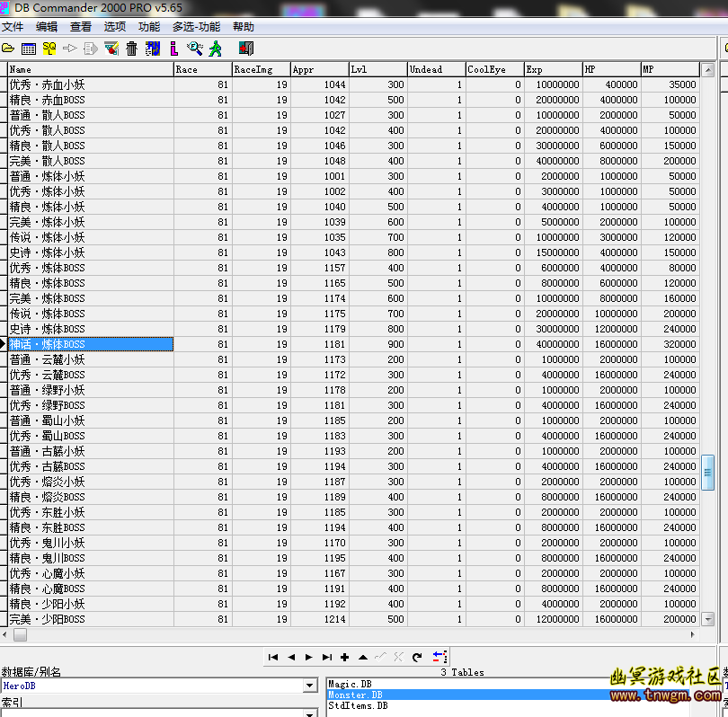Open the 文件 menu
Viewport: 728px width, 717px height.
pyautogui.click(x=13, y=27)
